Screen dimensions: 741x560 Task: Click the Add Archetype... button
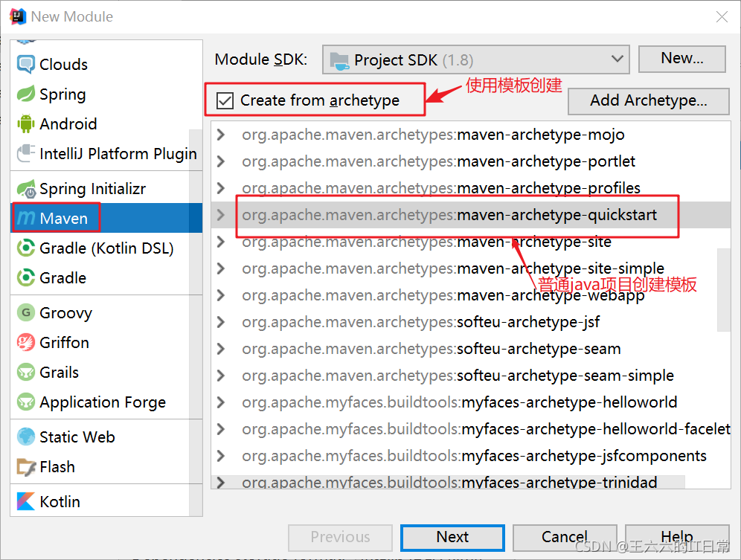click(649, 100)
